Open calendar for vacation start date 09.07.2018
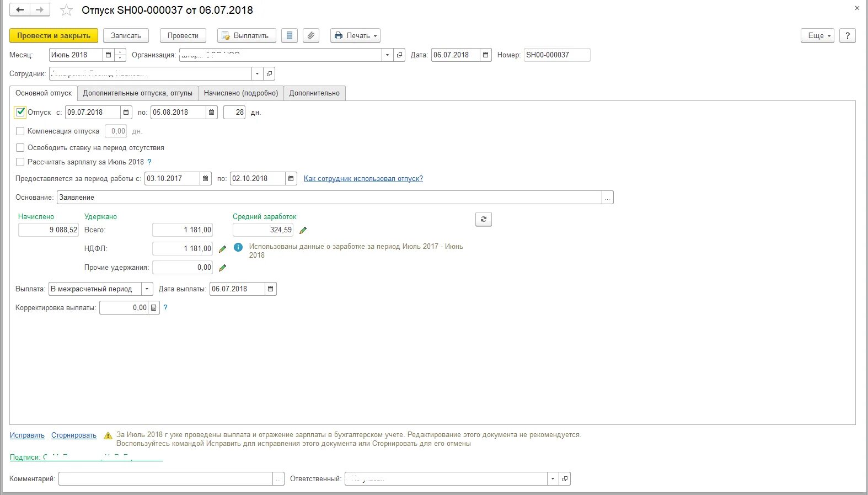This screenshot has height=495, width=868. 126,112
